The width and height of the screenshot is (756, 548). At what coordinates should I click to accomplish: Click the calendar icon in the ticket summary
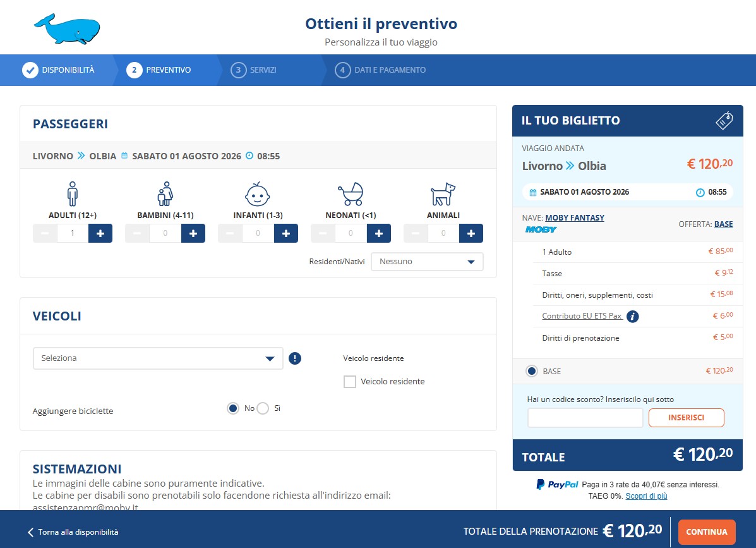[x=533, y=193]
